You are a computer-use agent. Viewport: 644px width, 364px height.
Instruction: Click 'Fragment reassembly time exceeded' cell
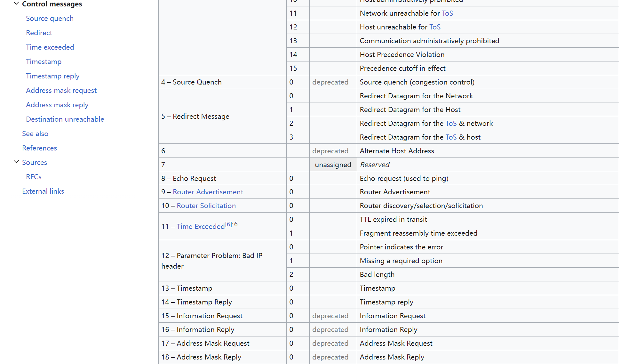pos(488,233)
